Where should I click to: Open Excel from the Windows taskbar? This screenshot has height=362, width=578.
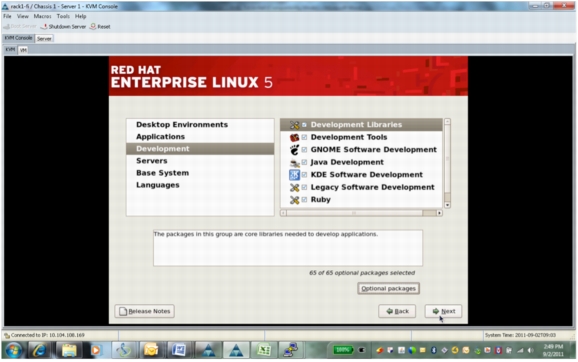264,350
